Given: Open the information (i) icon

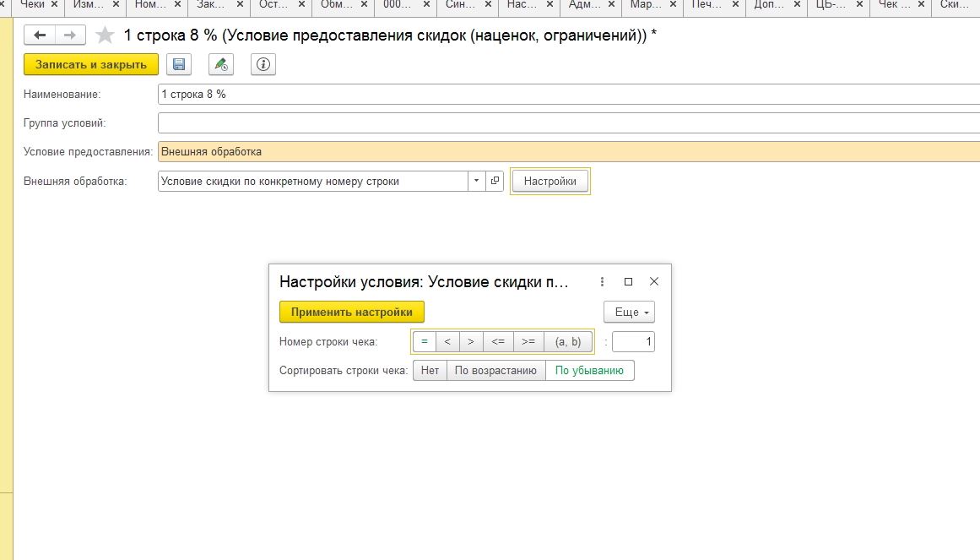Looking at the screenshot, I should coord(263,64).
